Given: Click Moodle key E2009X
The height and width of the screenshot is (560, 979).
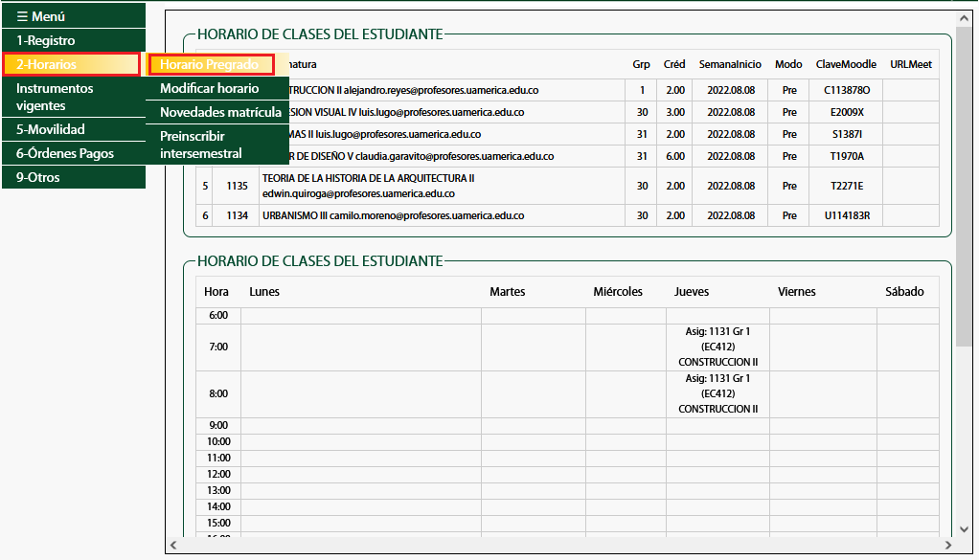Looking at the screenshot, I should tap(847, 112).
